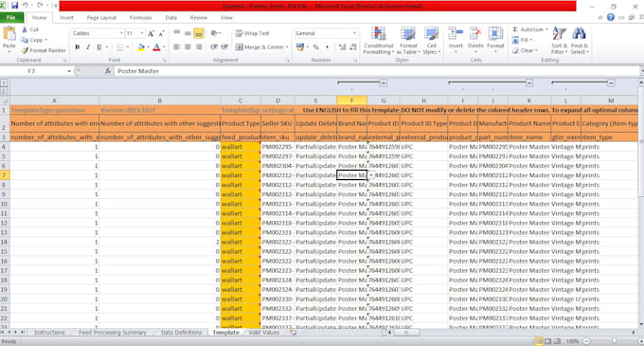Open the font size dropdown
The width and height of the screenshot is (644, 346).
click(x=142, y=33)
